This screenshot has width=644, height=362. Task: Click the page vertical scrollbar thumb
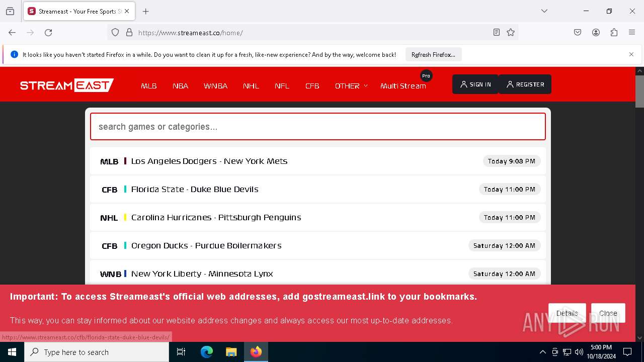[639, 92]
